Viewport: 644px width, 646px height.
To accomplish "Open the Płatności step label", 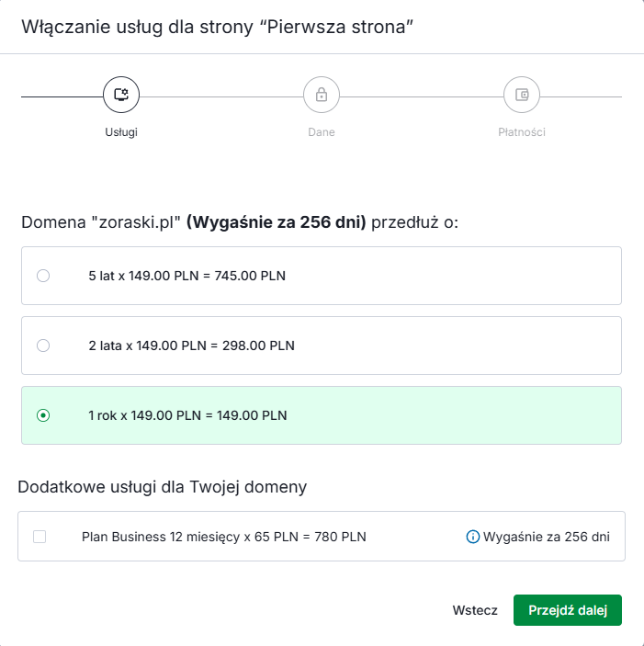I will coord(522,132).
